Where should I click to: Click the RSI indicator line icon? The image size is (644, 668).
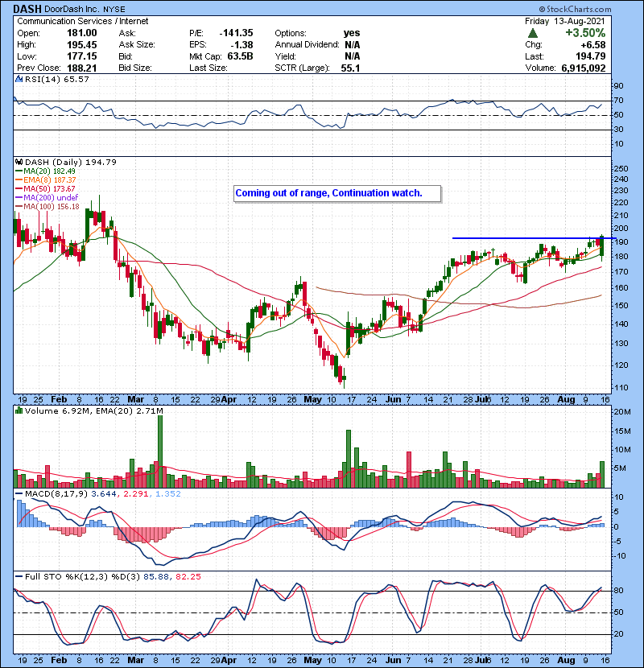[19, 79]
